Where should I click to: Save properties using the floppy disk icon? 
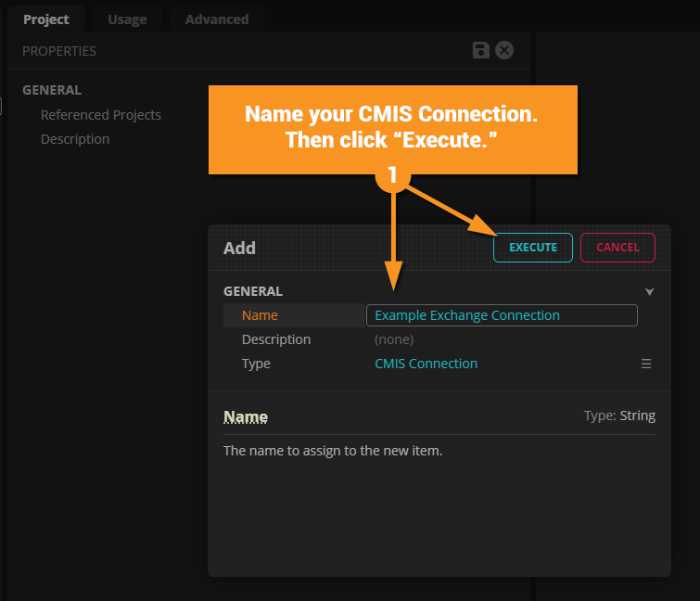click(480, 50)
